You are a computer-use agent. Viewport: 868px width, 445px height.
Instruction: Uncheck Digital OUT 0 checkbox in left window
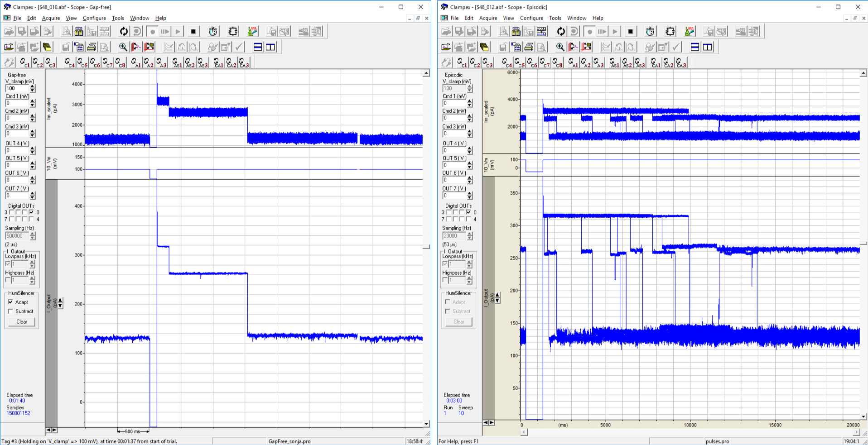tap(31, 212)
